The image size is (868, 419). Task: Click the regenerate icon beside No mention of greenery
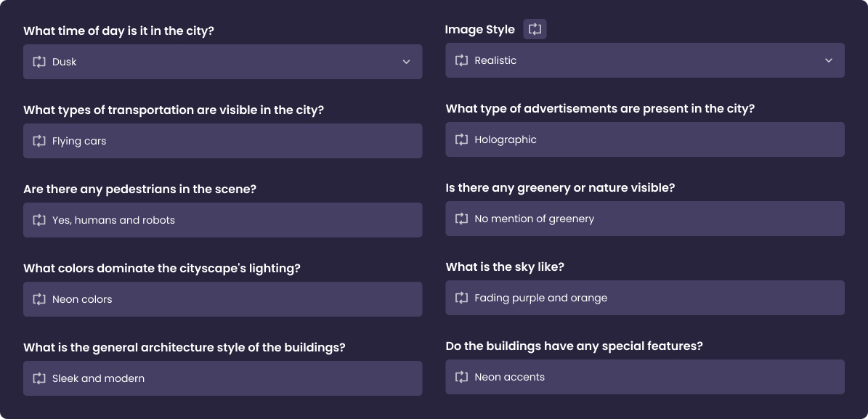click(461, 219)
